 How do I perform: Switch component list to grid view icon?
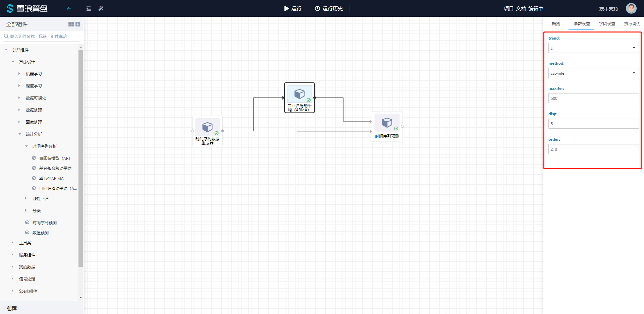[71, 24]
